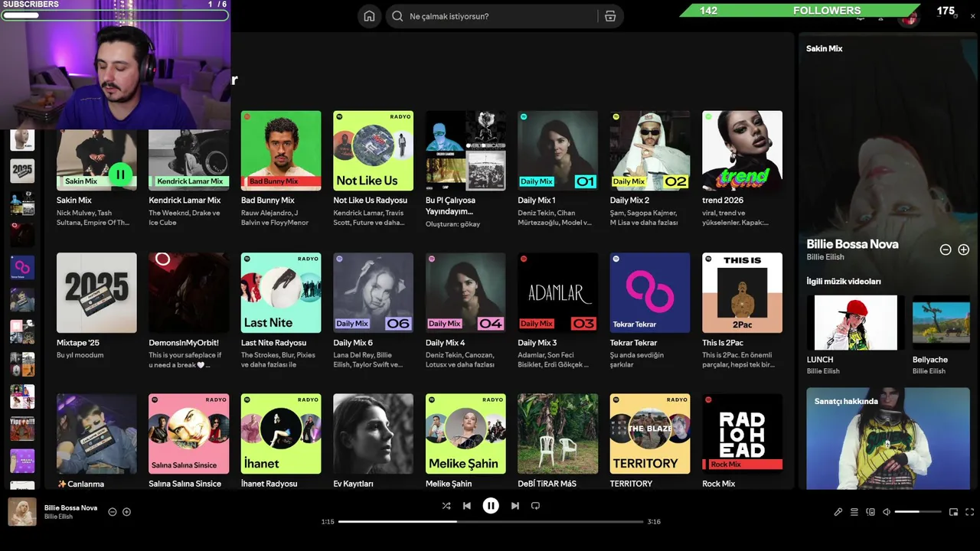This screenshot has height=551, width=980.
Task: Open 2025 playlist in left sidebar
Action: [x=22, y=171]
